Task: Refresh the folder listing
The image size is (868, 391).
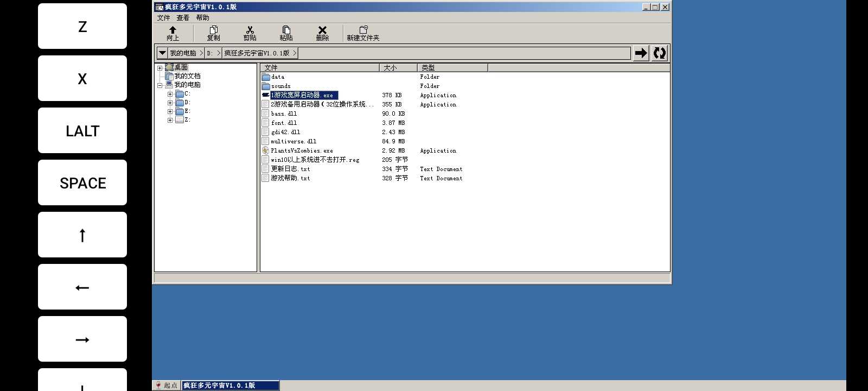Action: (x=660, y=53)
